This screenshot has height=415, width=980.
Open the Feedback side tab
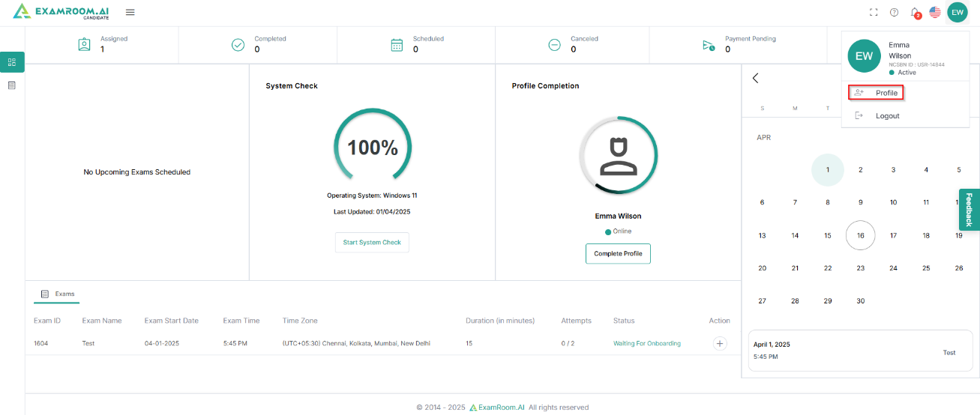[x=969, y=210]
